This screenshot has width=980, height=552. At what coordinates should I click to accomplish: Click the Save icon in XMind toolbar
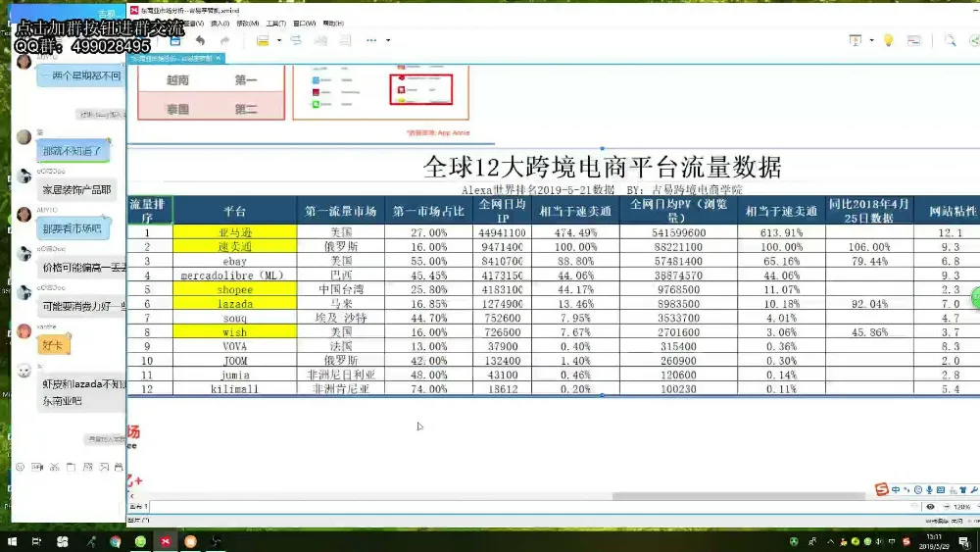click(175, 40)
